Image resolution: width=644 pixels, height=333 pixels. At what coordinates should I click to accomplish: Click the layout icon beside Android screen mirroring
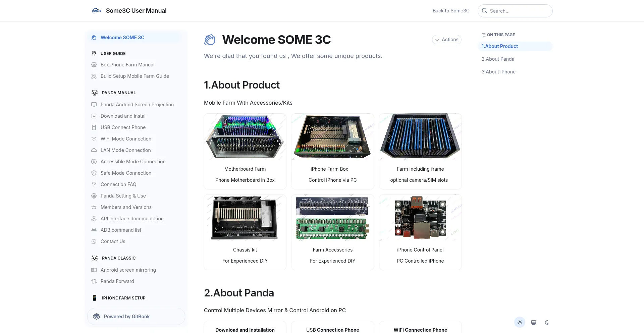94,270
